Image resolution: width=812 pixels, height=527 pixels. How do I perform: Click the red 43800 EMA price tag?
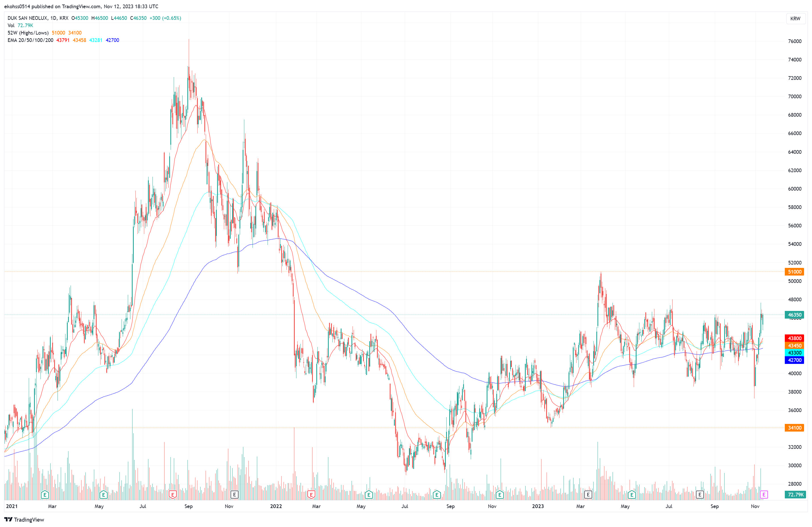click(794, 338)
